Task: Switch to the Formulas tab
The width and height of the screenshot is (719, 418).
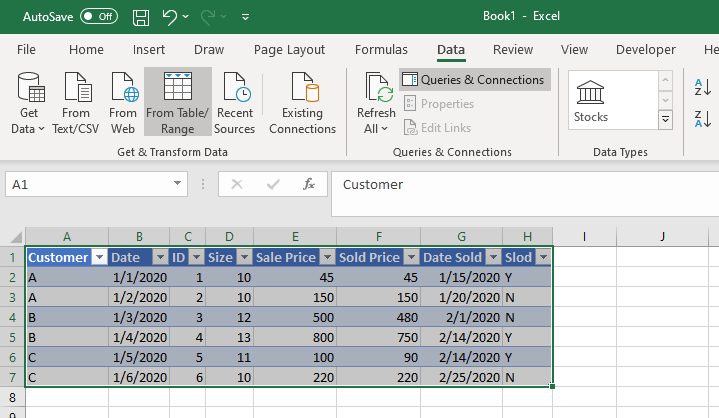Action: click(381, 50)
